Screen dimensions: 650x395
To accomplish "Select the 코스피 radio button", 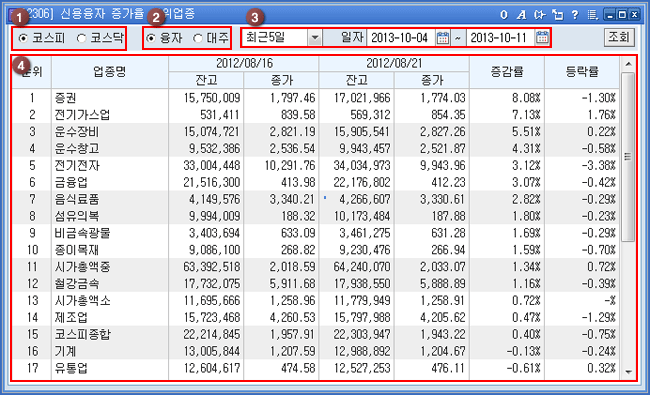I will coord(24,38).
